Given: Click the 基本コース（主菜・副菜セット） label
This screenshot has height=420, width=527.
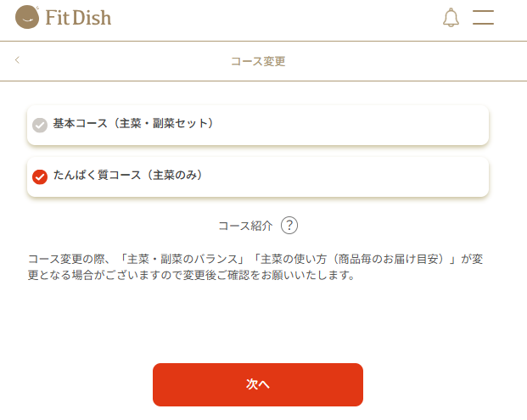Looking at the screenshot, I should (132, 124).
